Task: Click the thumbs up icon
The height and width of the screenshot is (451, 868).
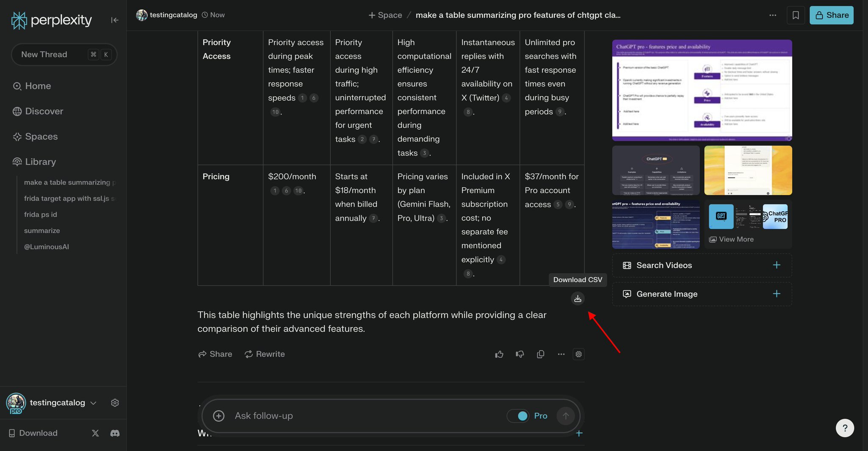Action: point(499,354)
